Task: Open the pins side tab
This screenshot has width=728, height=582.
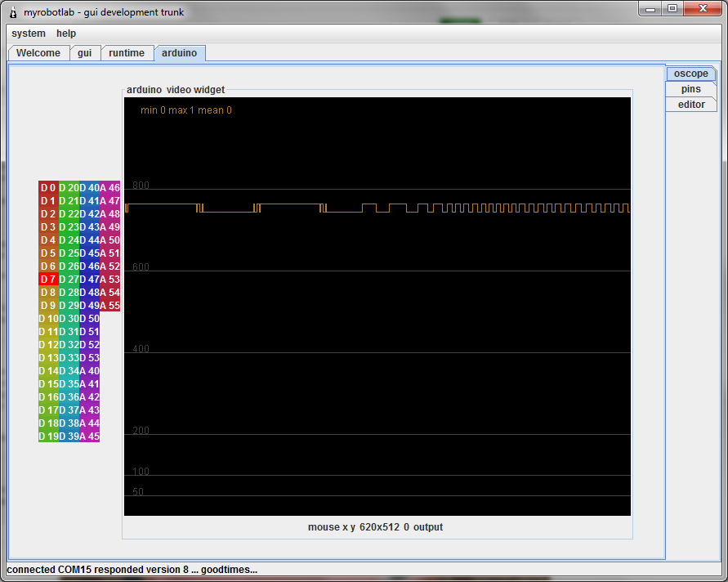Action: pyautogui.click(x=691, y=89)
